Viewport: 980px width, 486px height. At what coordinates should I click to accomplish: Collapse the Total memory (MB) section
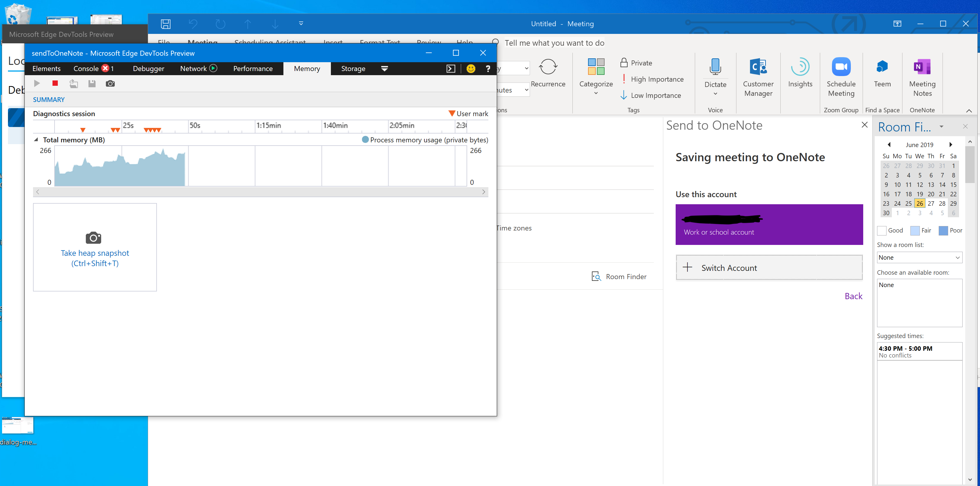point(36,140)
